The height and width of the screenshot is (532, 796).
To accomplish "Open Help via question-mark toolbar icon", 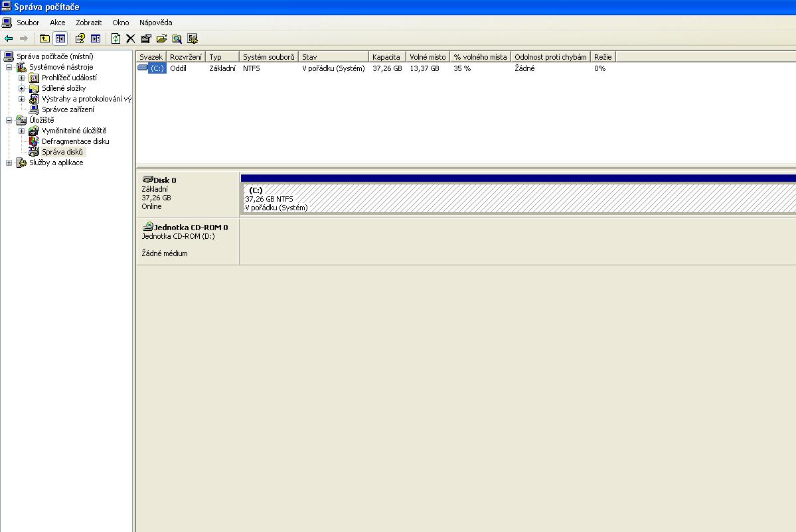I will coord(80,38).
